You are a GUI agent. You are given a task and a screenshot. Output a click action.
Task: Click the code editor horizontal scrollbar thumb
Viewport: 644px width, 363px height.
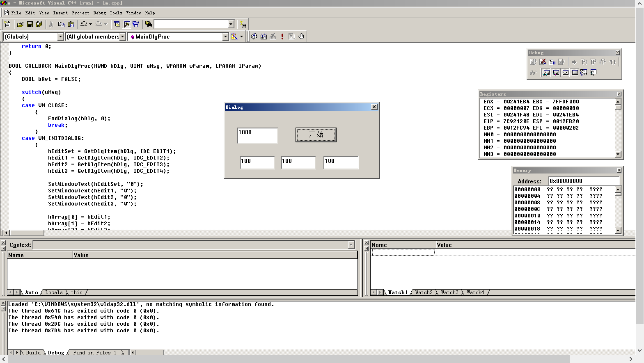(x=27, y=233)
